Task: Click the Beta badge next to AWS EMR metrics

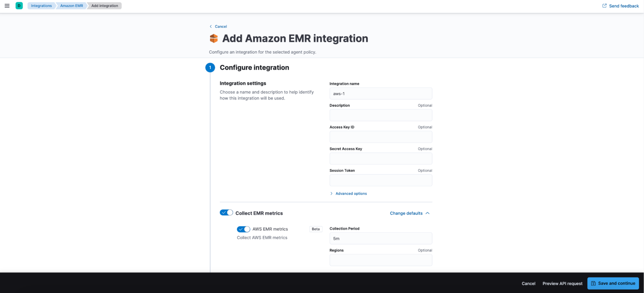Action: click(315, 229)
